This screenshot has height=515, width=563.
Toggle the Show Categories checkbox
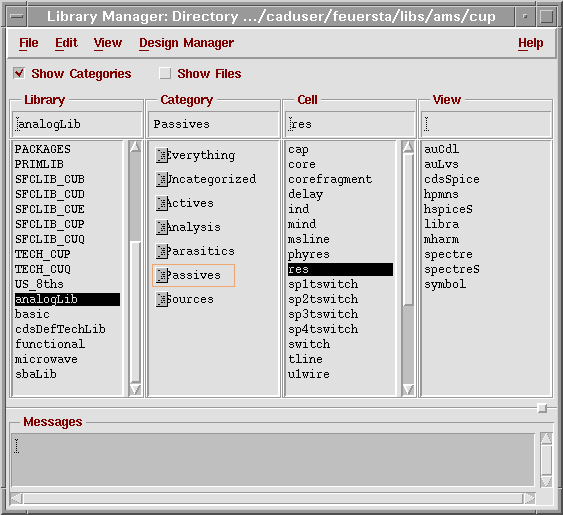pos(19,73)
